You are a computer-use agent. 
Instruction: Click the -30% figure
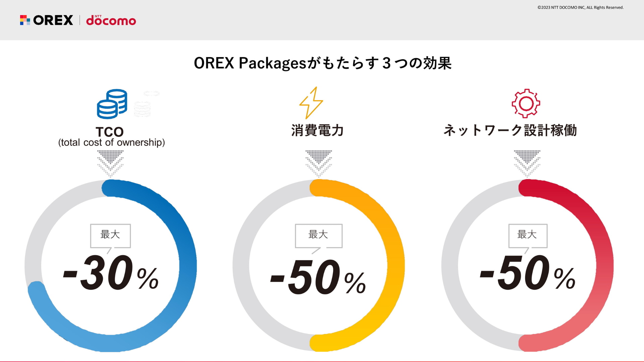point(111,273)
